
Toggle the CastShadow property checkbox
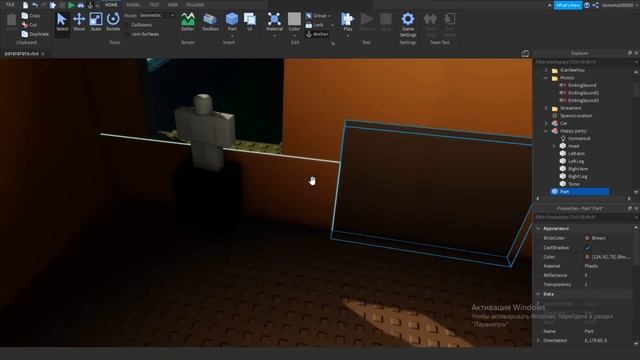point(588,248)
